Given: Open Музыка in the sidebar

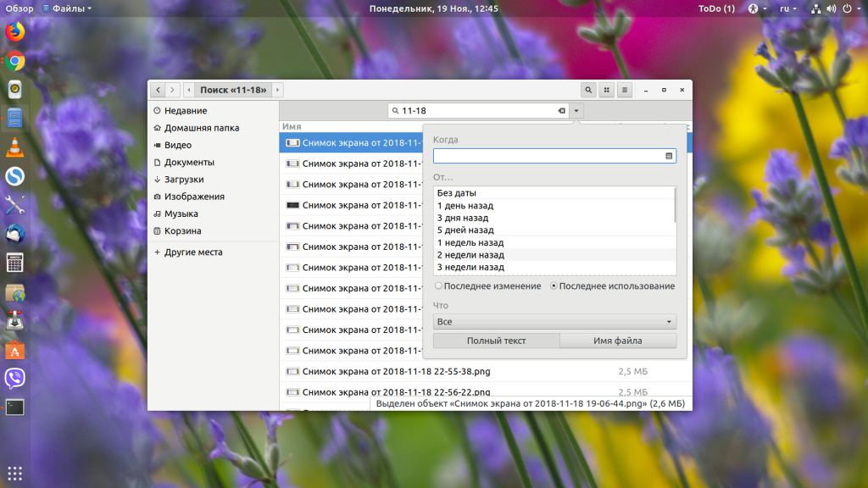Looking at the screenshot, I should tap(213, 213).
